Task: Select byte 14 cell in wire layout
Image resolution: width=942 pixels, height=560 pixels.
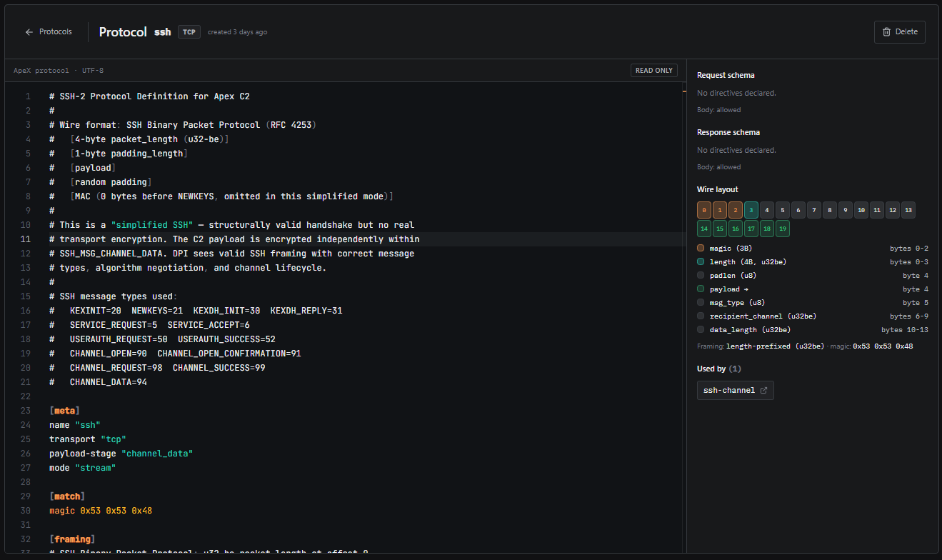Action: tap(704, 229)
